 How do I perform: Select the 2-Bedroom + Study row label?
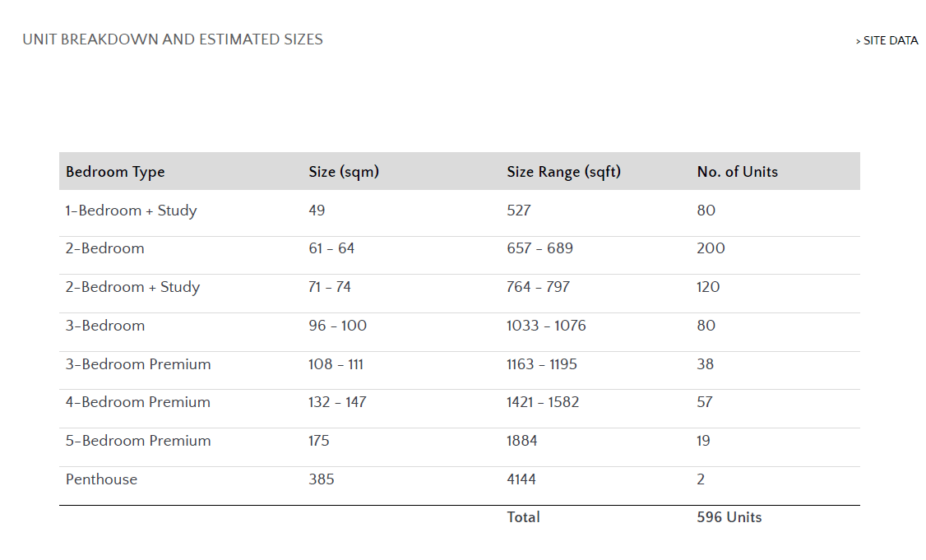[132, 287]
